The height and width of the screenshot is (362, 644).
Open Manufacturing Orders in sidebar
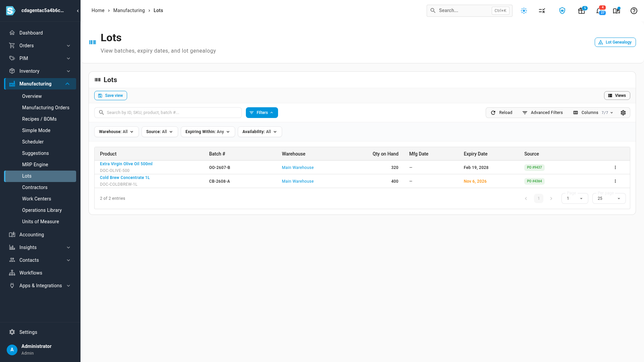tap(46, 108)
